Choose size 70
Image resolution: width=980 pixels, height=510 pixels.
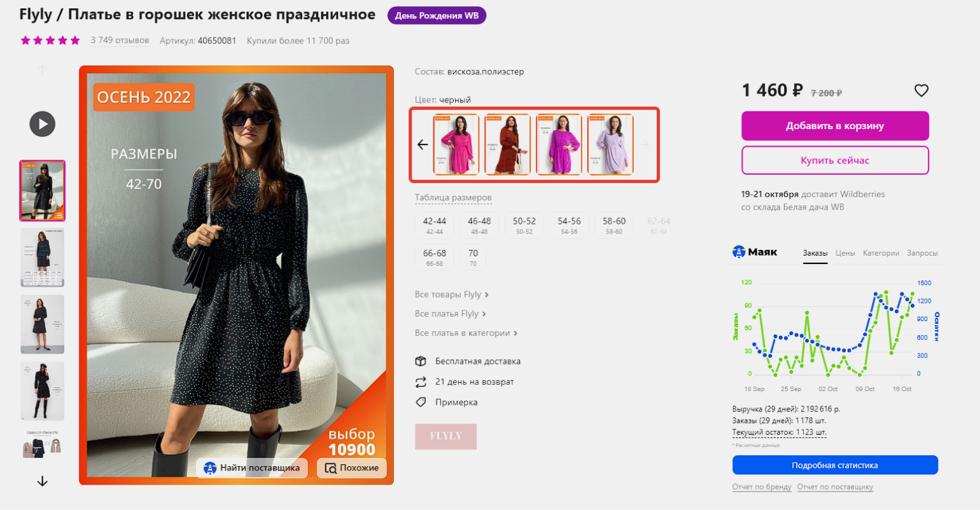(x=473, y=257)
